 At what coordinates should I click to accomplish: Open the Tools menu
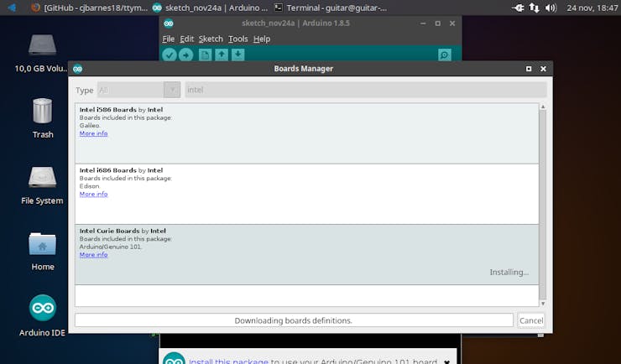click(237, 39)
